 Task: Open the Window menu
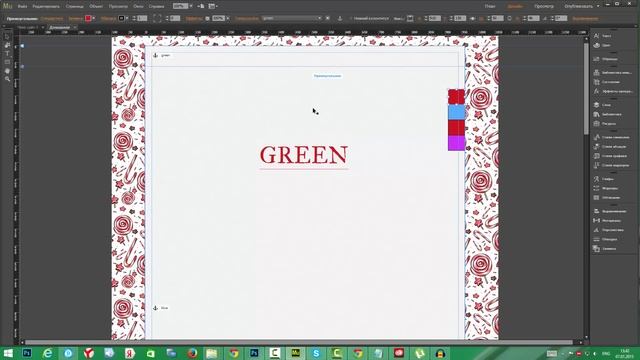(x=138, y=7)
